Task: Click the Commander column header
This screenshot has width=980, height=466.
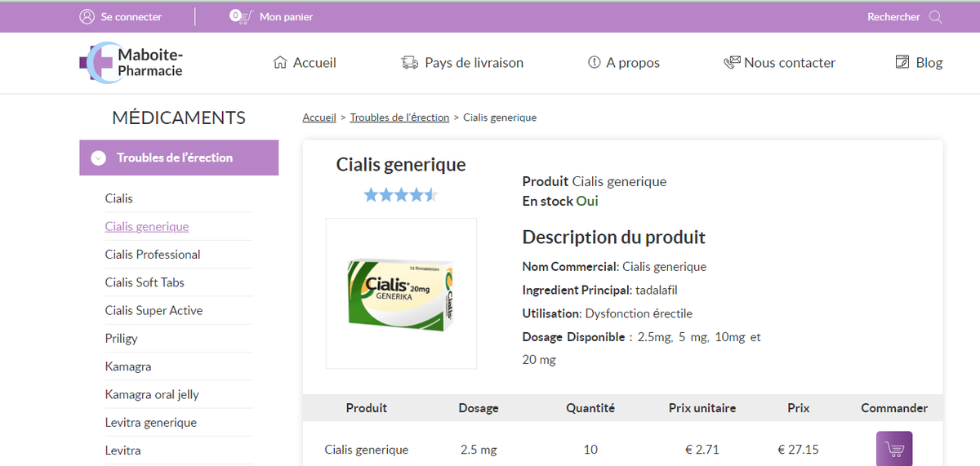Action: [x=894, y=408]
